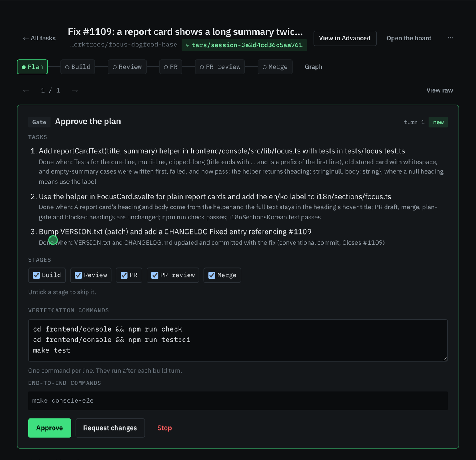Screen dimensions: 476x460
Task: Untick the Build stage checkbox
Action: coord(36,275)
